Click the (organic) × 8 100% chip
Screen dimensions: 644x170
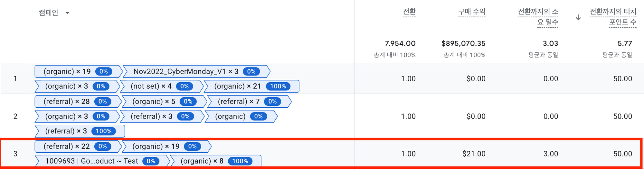coord(216,161)
